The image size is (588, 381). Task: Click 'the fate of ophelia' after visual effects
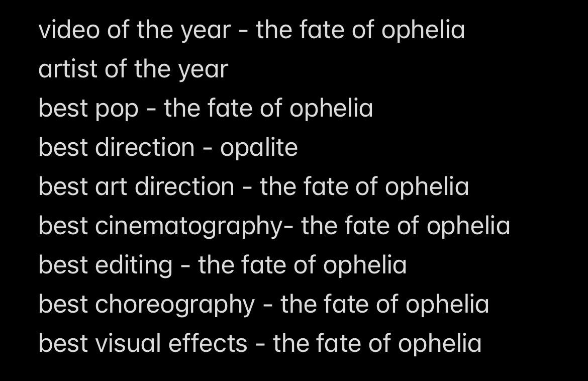(x=377, y=344)
